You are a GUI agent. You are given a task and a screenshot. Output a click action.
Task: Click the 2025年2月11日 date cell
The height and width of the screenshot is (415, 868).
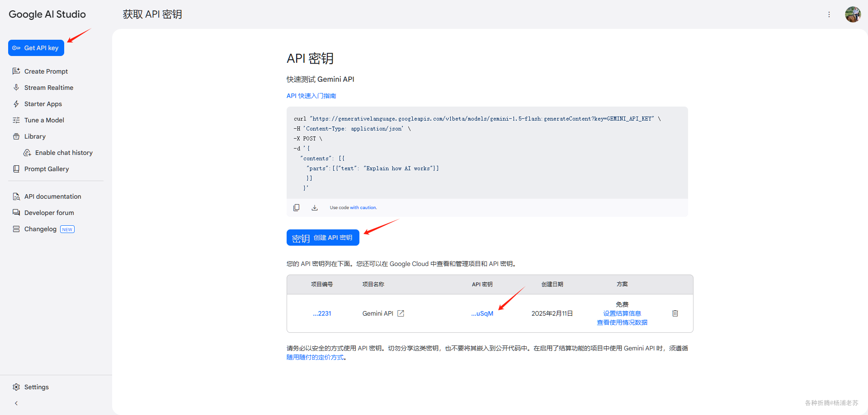click(552, 313)
